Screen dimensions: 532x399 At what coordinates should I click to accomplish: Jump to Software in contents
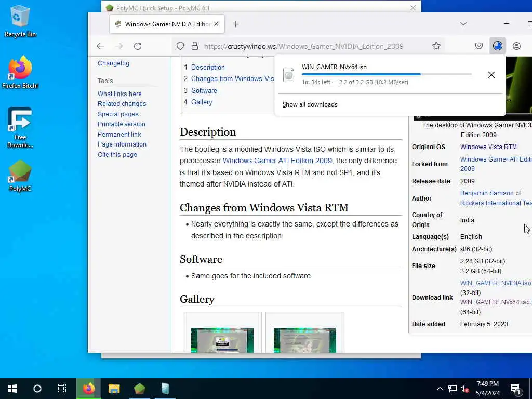tap(204, 90)
